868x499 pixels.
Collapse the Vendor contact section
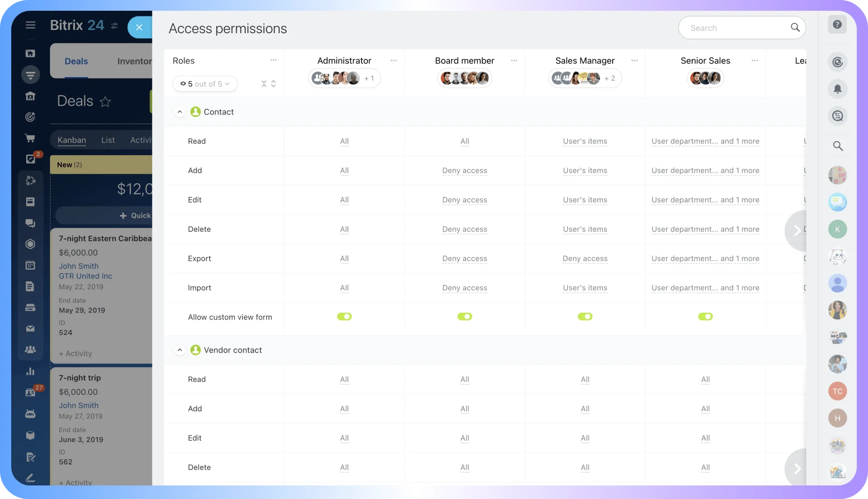[x=180, y=350]
